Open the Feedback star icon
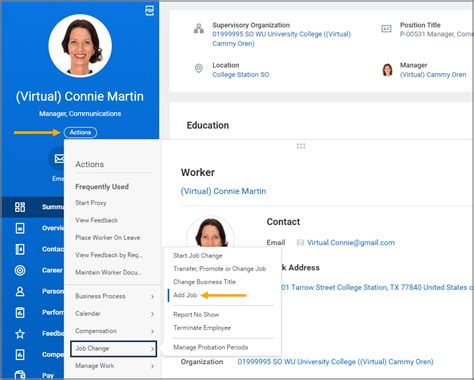Screen dimensions: 474x380 (20, 334)
